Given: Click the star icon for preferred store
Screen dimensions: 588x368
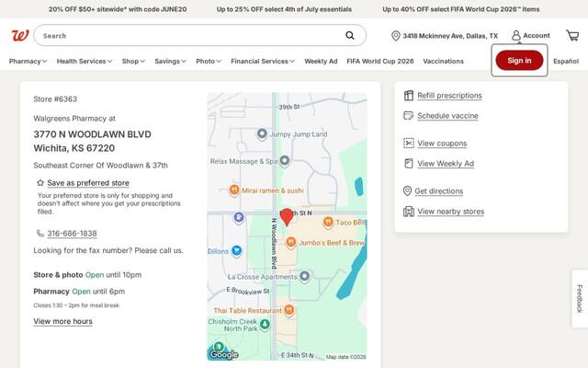Looking at the screenshot, I should (x=40, y=183).
